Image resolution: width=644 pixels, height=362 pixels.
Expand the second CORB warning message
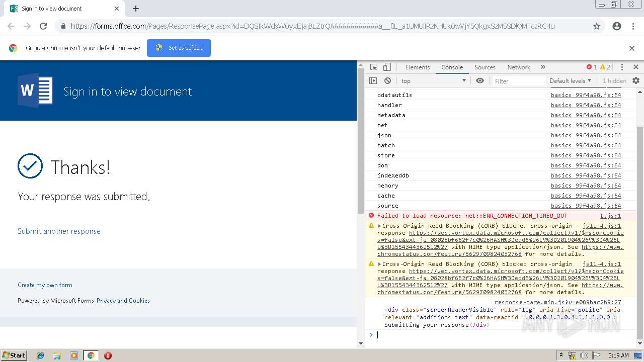click(379, 264)
